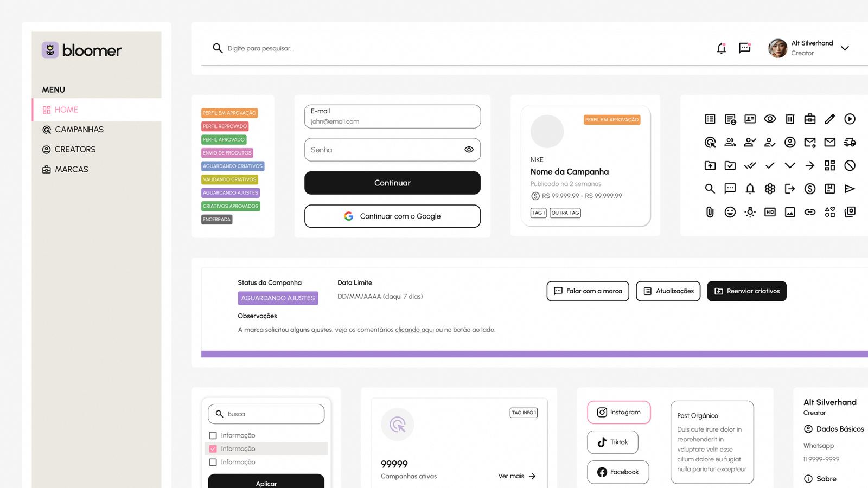Click into the E-mail input field
The width and height of the screenshot is (868, 488).
click(x=392, y=117)
